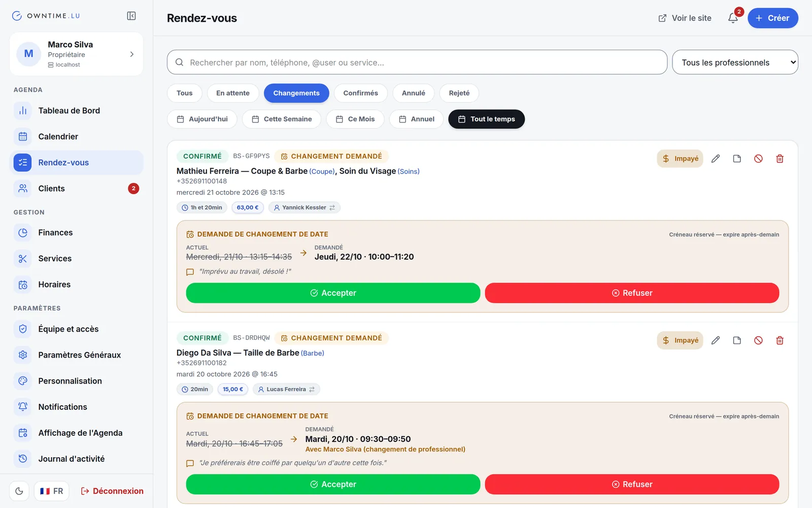Cancel Diego Da Silva's appointment with ban icon

758,340
